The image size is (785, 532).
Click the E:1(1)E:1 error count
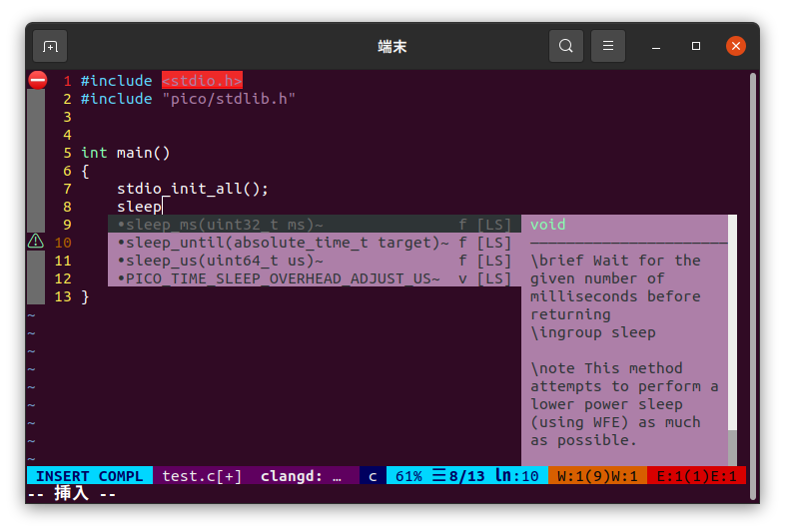pyautogui.click(x=696, y=475)
